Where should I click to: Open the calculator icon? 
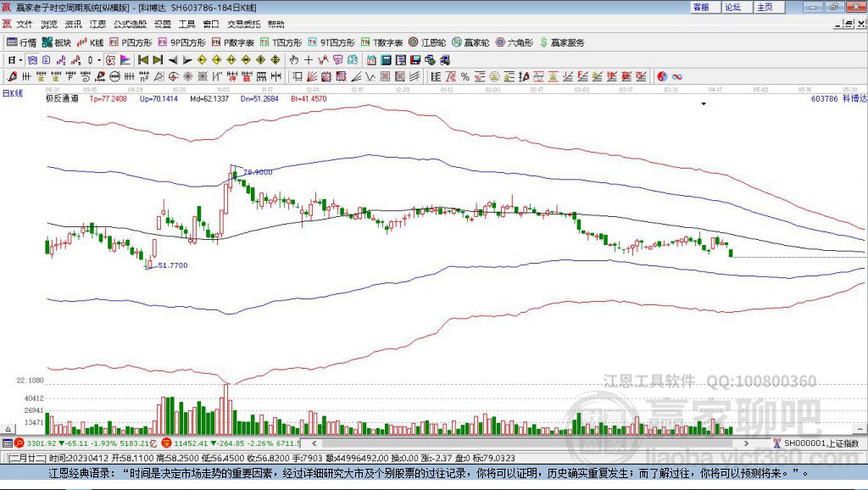387,60
